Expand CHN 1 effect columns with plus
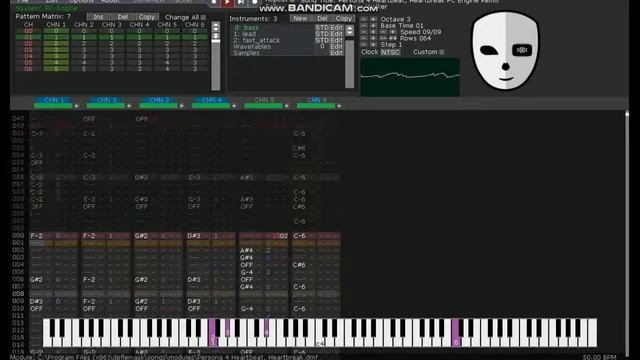 pos(76,106)
